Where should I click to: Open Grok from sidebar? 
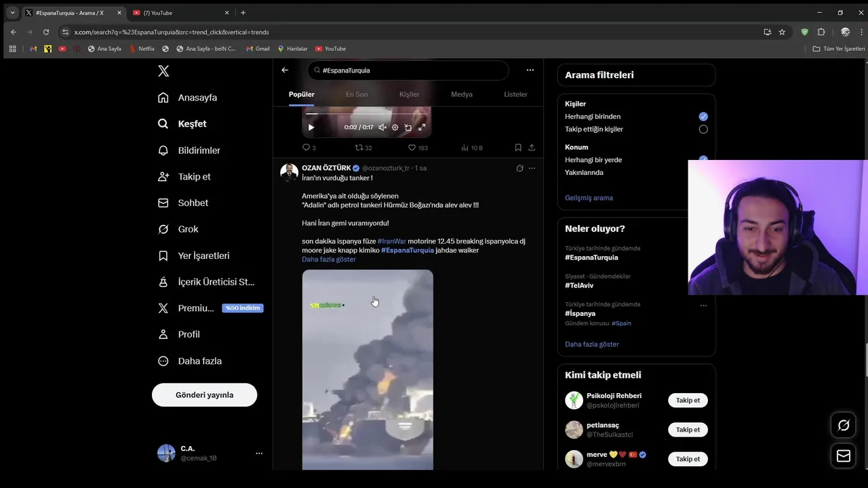tap(178, 229)
